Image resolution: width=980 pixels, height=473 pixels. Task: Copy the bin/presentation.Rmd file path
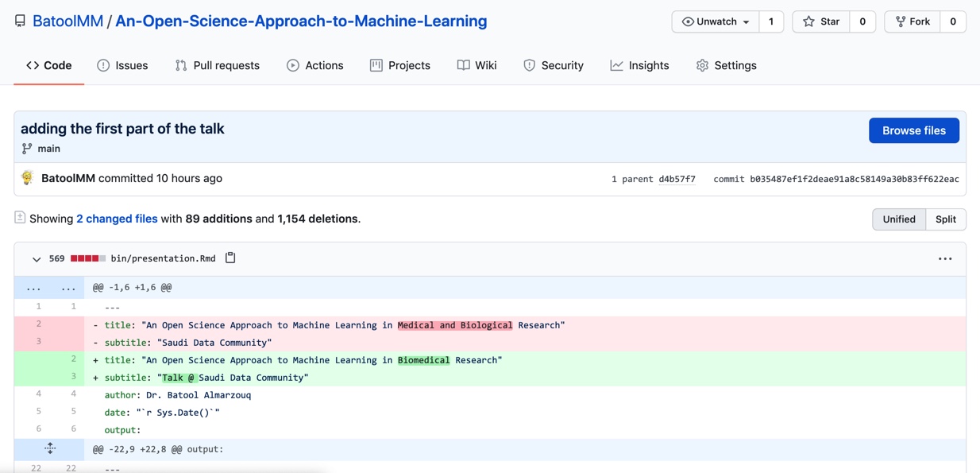[x=230, y=258]
